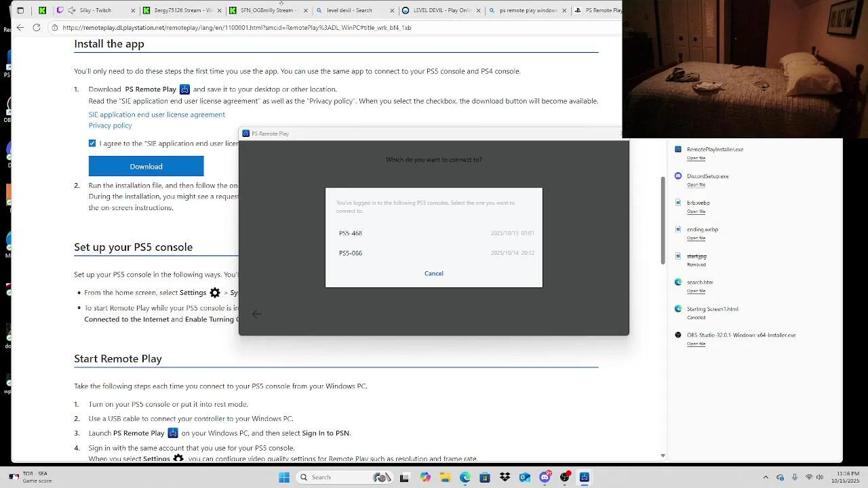This screenshot has width=868, height=488.
Task: Refresh the current browser page
Action: pos(37,28)
